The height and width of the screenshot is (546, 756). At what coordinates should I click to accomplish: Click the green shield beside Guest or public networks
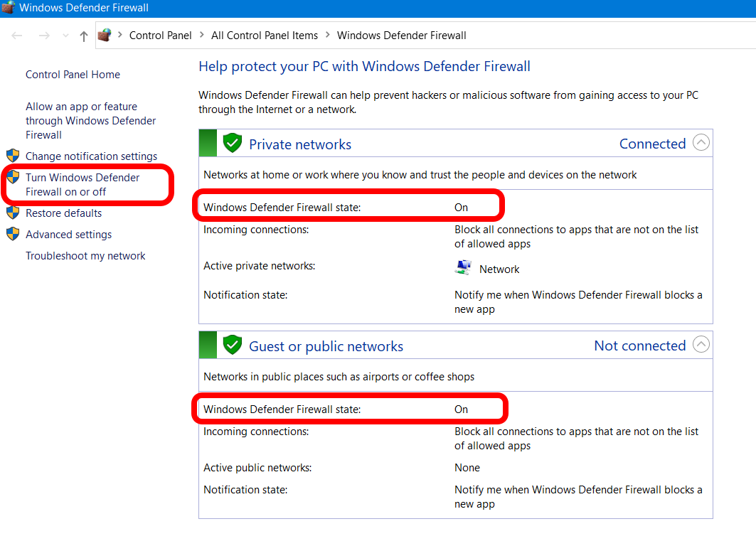click(232, 346)
